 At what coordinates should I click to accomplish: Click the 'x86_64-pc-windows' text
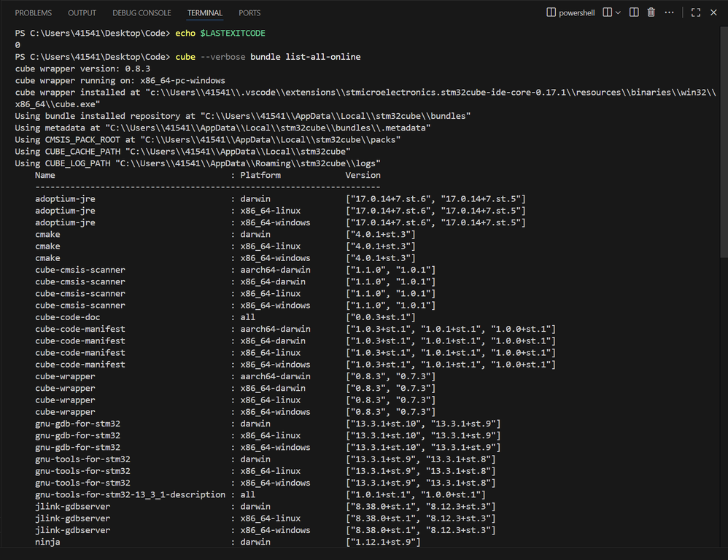pyautogui.click(x=182, y=81)
